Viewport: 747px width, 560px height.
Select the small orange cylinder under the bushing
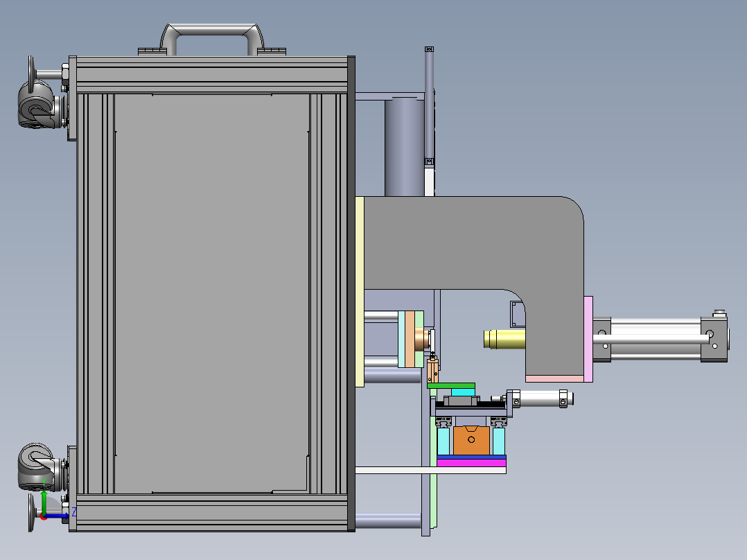coord(432,371)
